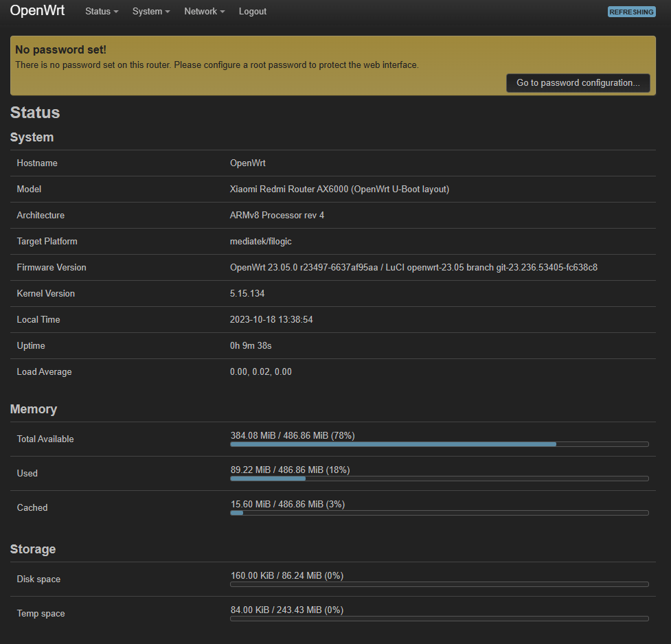Click Logout in the top navigation

pyautogui.click(x=253, y=12)
